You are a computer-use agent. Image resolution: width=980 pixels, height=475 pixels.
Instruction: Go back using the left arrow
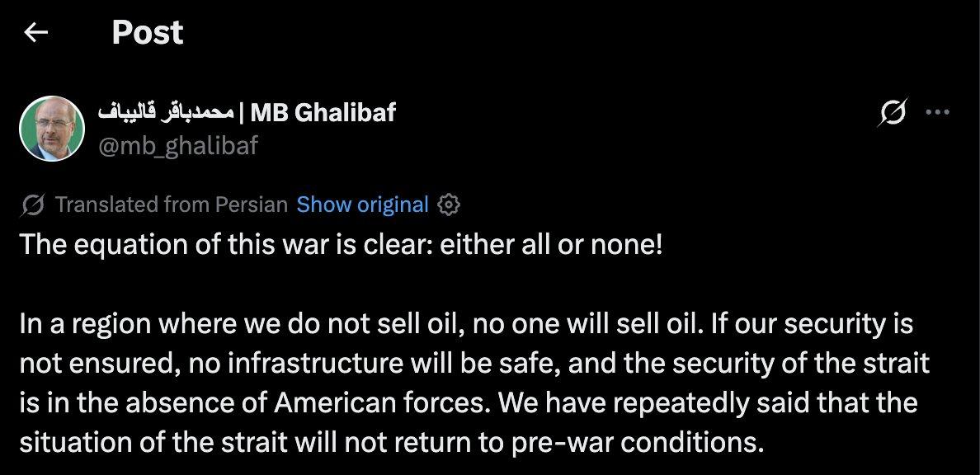click(35, 32)
